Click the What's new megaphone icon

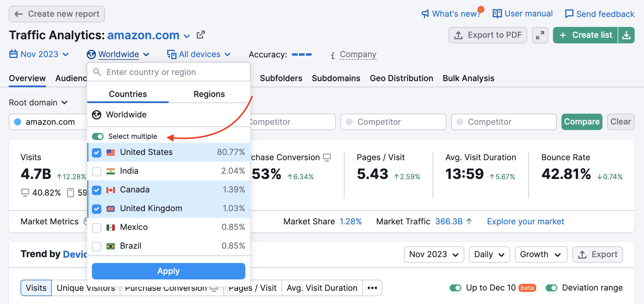(425, 14)
